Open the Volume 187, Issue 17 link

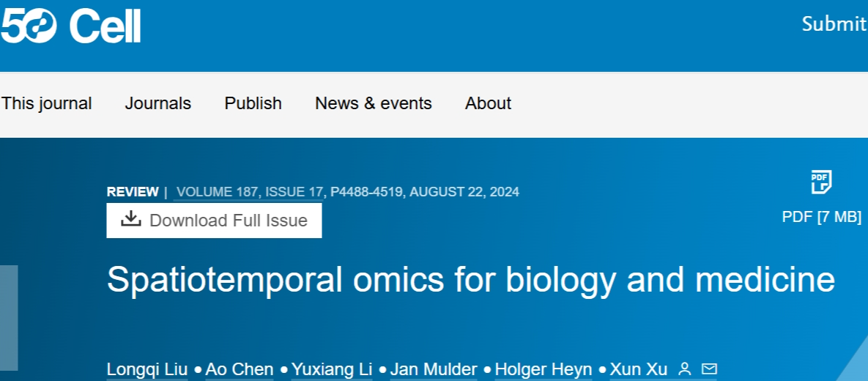[x=249, y=192]
